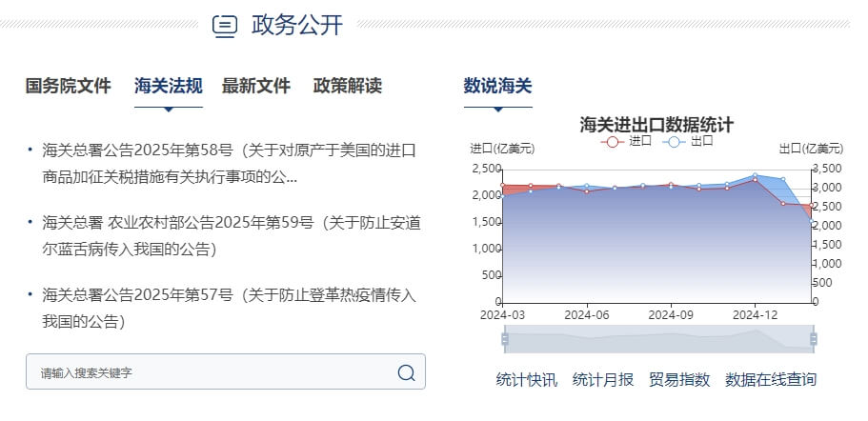Click the 3,500 right axis value
868x421 pixels.
pos(829,169)
